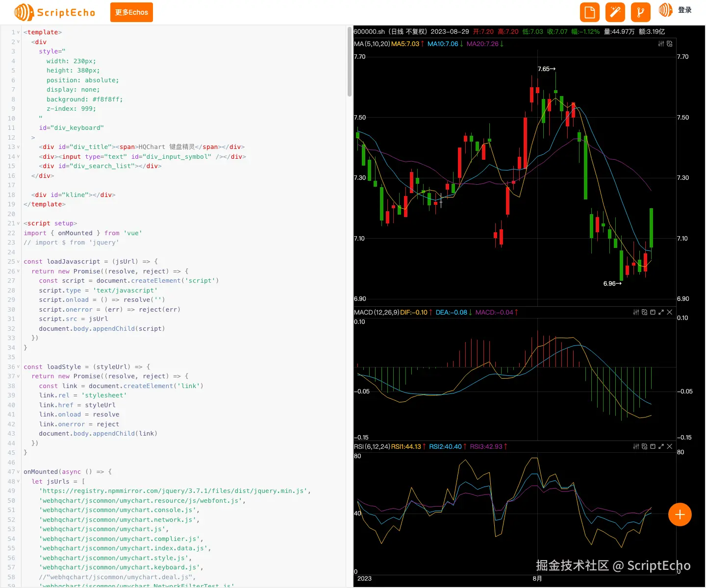Open MACD parameter settings sliders icon
The width and height of the screenshot is (706, 588).
pos(636,312)
